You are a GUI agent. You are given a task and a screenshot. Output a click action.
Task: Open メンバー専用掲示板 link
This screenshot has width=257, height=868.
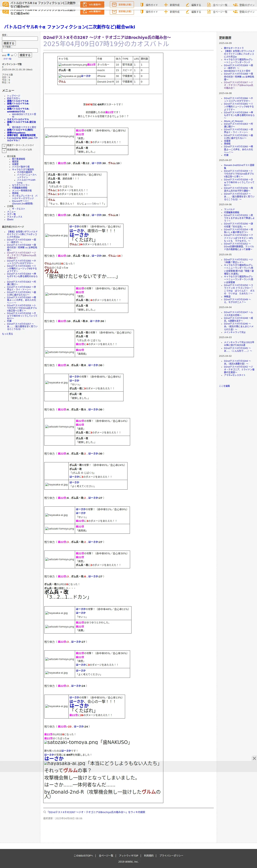coord(22,190)
